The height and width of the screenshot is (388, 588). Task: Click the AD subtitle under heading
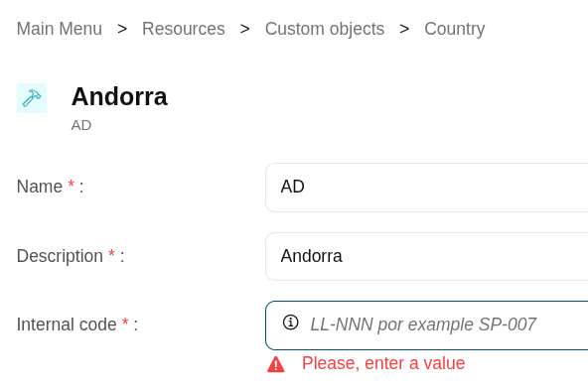click(81, 125)
